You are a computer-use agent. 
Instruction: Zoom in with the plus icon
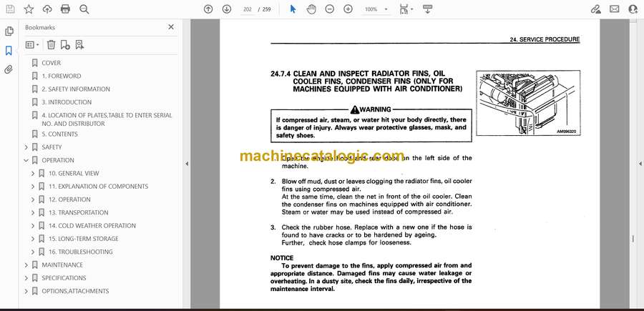point(348,9)
